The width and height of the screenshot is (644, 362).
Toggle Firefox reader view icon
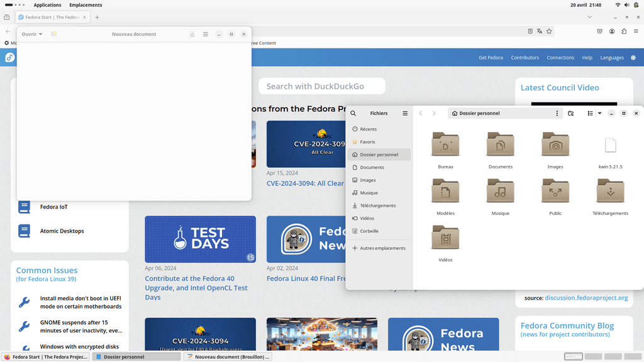530,31
